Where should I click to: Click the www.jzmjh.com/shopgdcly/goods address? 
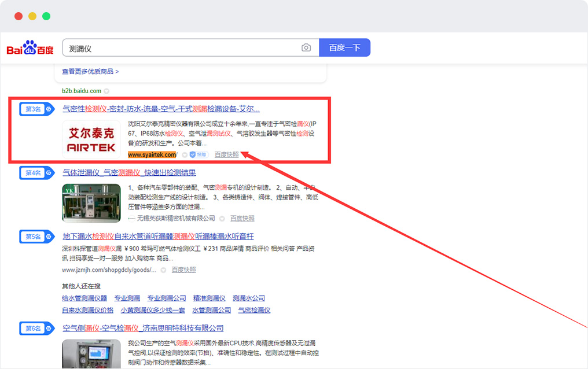coord(109,270)
